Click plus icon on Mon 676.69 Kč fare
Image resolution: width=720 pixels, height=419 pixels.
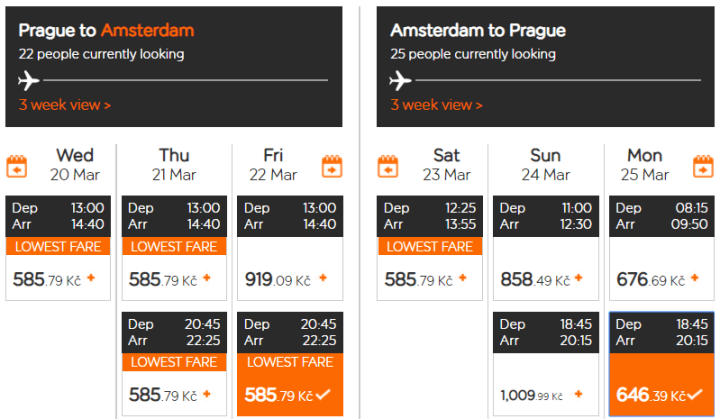(x=691, y=280)
